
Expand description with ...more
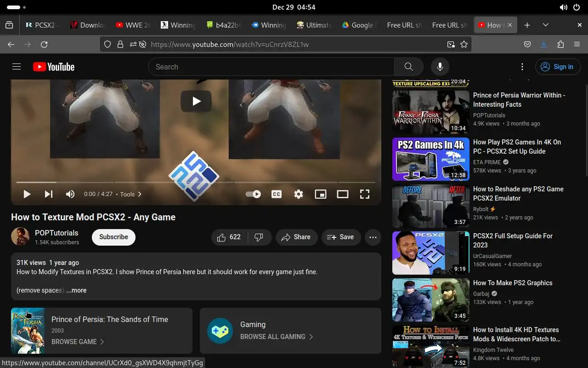click(76, 290)
